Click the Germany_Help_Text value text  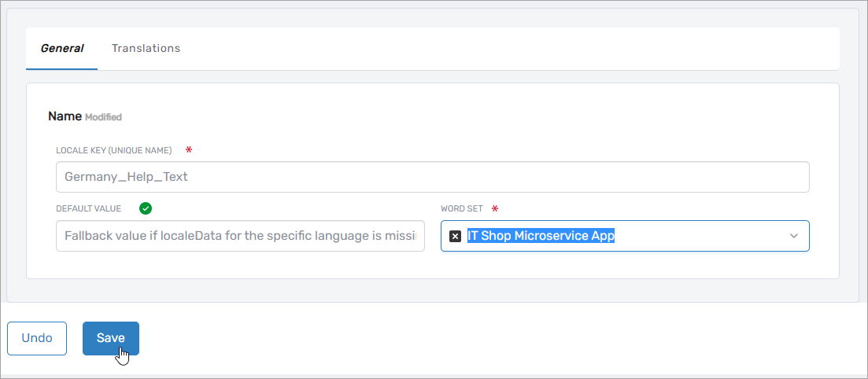[x=126, y=177]
